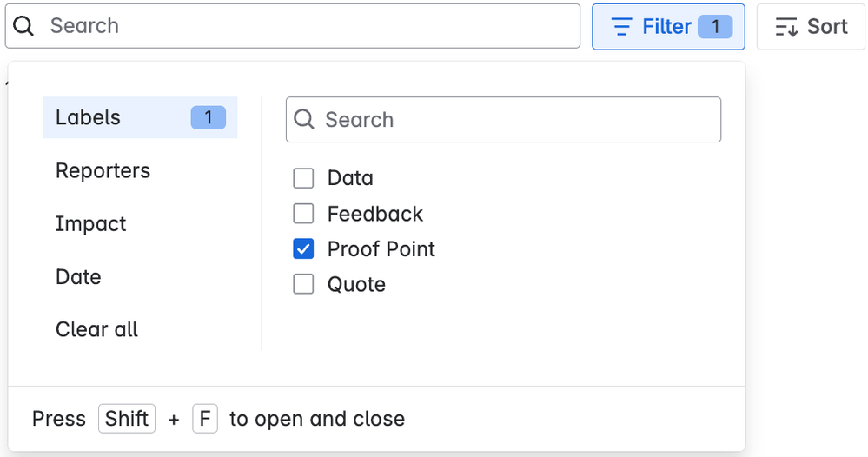Image resolution: width=868 pixels, height=457 pixels.
Task: Click the Filter count badge
Action: pyautogui.click(x=716, y=27)
